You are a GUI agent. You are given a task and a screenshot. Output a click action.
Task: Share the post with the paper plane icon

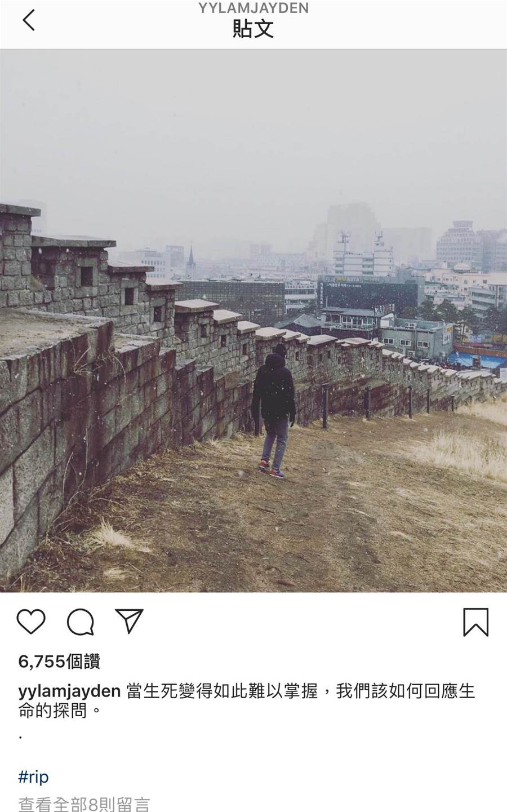click(x=129, y=621)
